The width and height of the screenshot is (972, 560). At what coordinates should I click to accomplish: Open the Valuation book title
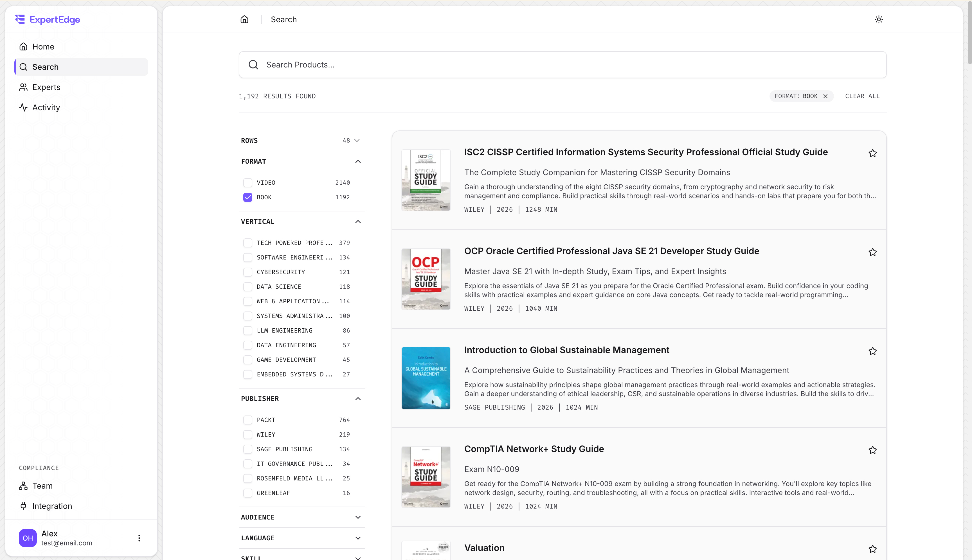pos(484,548)
